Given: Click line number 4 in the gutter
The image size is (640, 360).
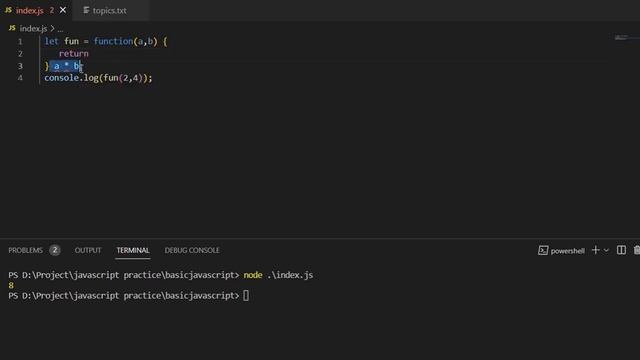Looking at the screenshot, I should [x=20, y=78].
